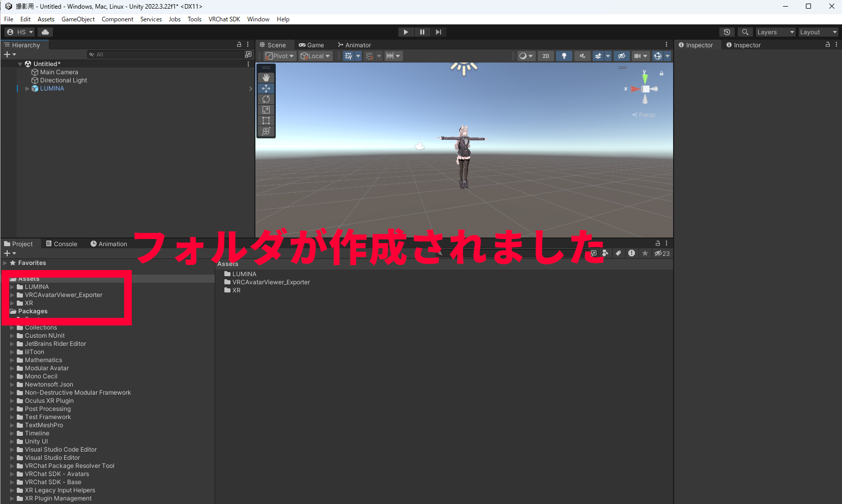Open the VRChat SDK menu
Viewport: 842px width, 504px height.
tap(224, 19)
